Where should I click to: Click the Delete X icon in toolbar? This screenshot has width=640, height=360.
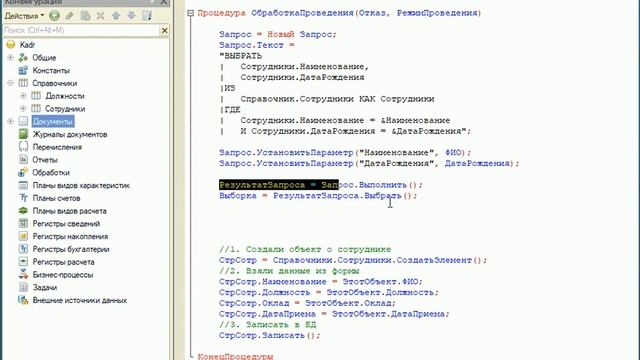pyautogui.click(x=100, y=16)
